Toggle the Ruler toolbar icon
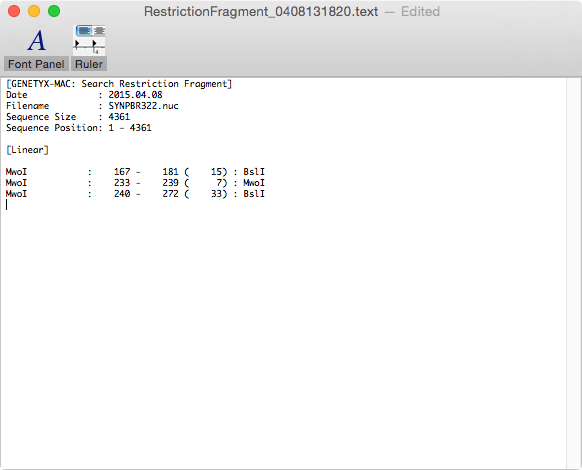Screen dimensions: 582x470 [89, 40]
